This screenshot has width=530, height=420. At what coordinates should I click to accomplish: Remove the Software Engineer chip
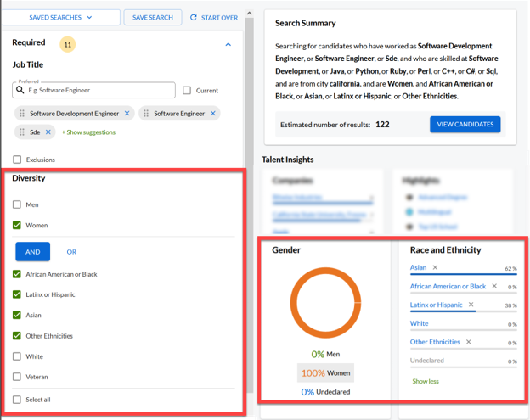[213, 114]
